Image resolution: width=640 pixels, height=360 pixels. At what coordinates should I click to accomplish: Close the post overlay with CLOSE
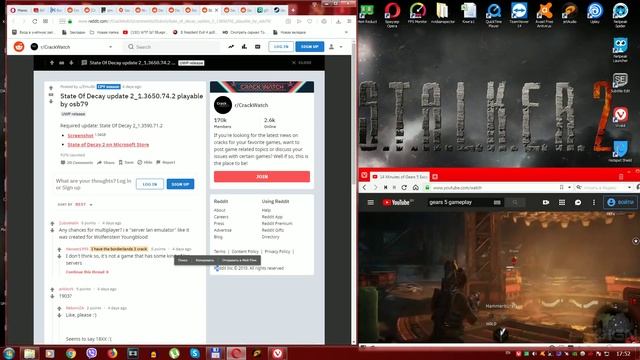[301, 63]
